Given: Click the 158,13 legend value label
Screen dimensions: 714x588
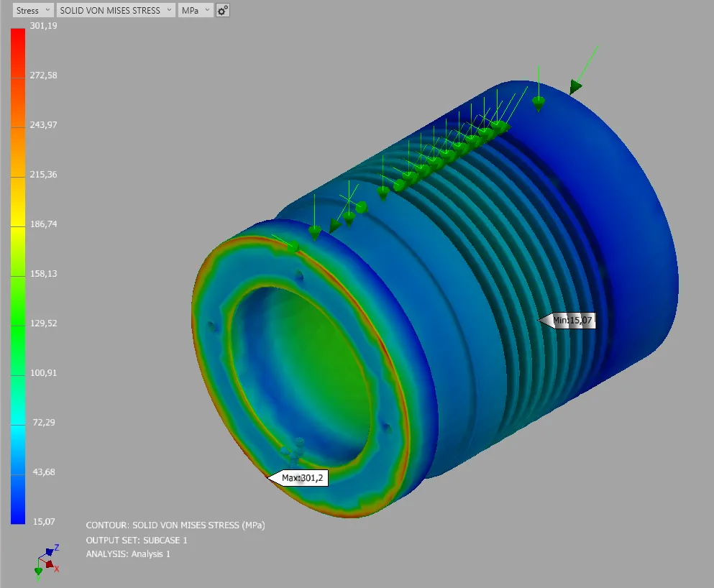Looking at the screenshot, I should click(x=44, y=274).
